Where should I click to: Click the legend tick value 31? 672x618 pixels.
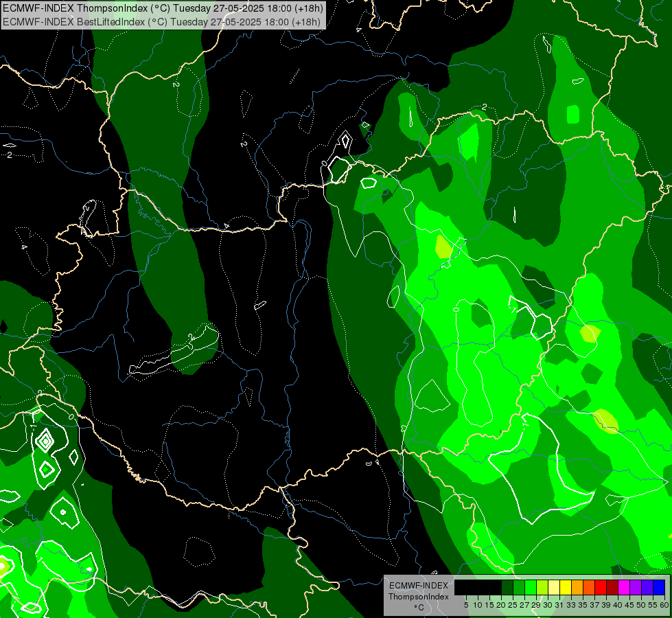[x=559, y=605]
